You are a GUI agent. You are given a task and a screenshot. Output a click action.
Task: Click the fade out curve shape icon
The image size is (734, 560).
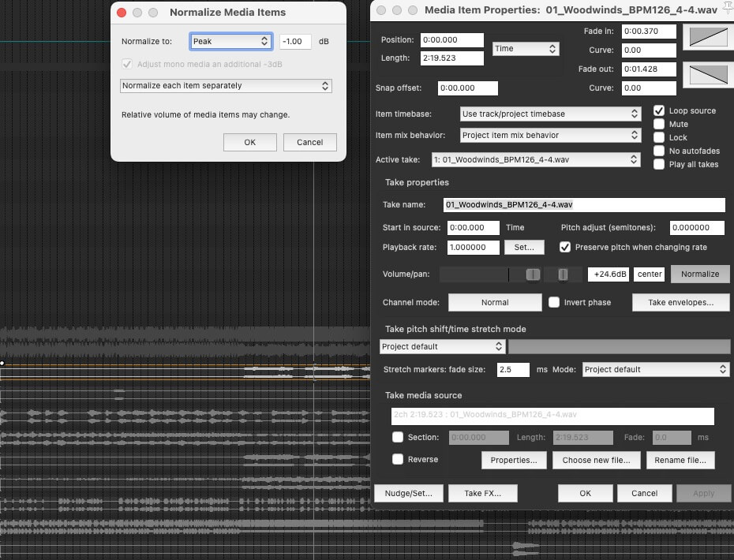[x=706, y=75]
